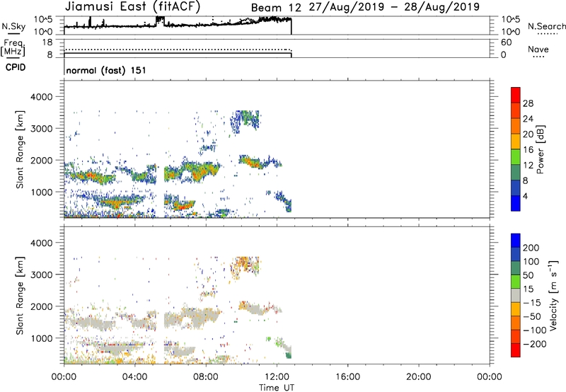The width and height of the screenshot is (566, 392).
Task: Click the 2000 tick on the velocity panel
Action: coord(41,306)
